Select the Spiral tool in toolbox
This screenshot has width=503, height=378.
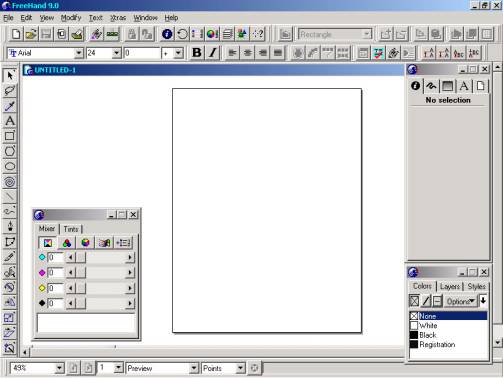(x=10, y=182)
